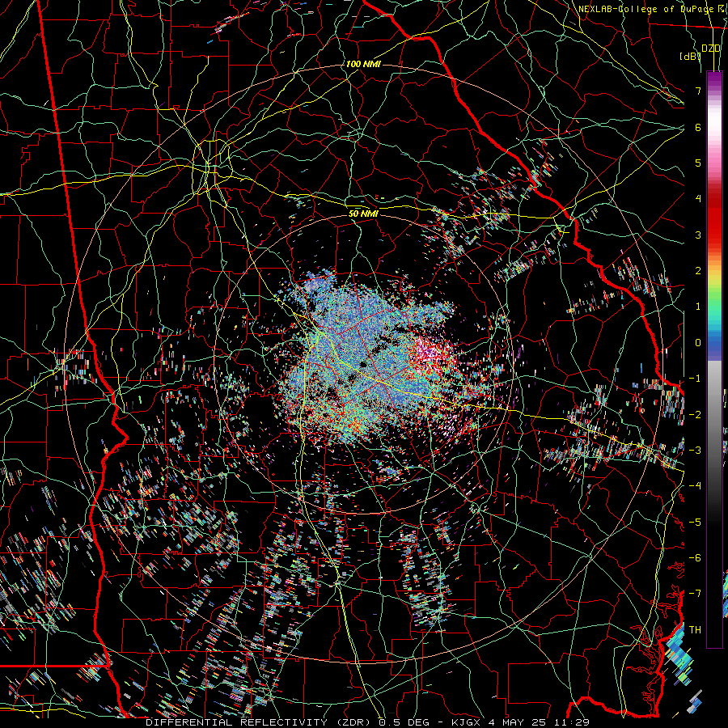Click the ZDR color scale bar
Screen dimensions: 728x728
(x=714, y=359)
